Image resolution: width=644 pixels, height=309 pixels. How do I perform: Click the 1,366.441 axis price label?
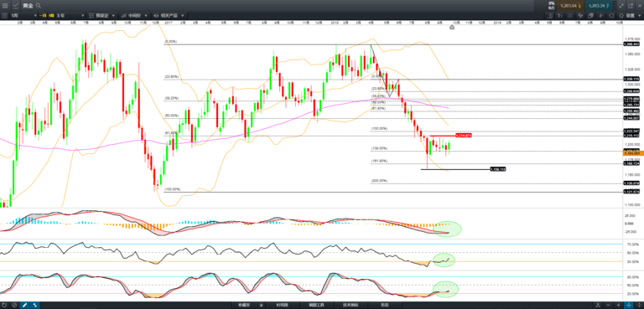click(631, 44)
